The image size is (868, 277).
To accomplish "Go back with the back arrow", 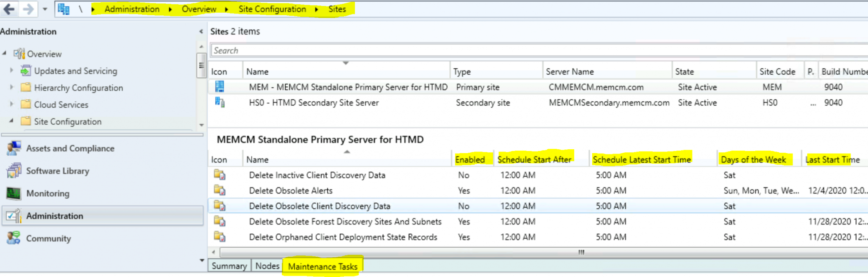I will tap(9, 9).
